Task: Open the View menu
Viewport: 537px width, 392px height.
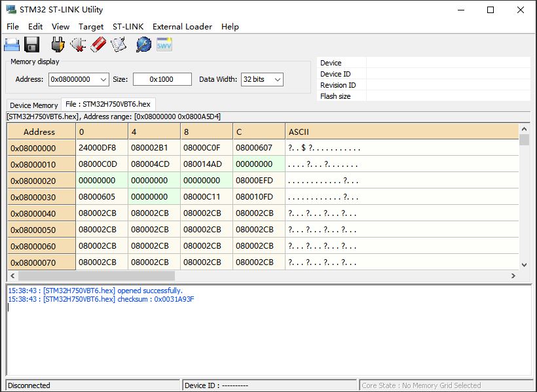Action: tap(61, 26)
